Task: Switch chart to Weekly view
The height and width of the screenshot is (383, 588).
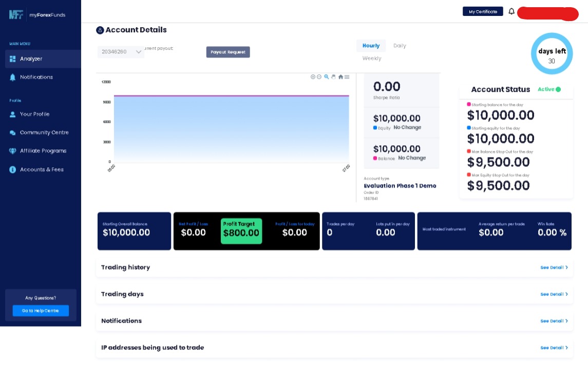Action: pyautogui.click(x=372, y=59)
